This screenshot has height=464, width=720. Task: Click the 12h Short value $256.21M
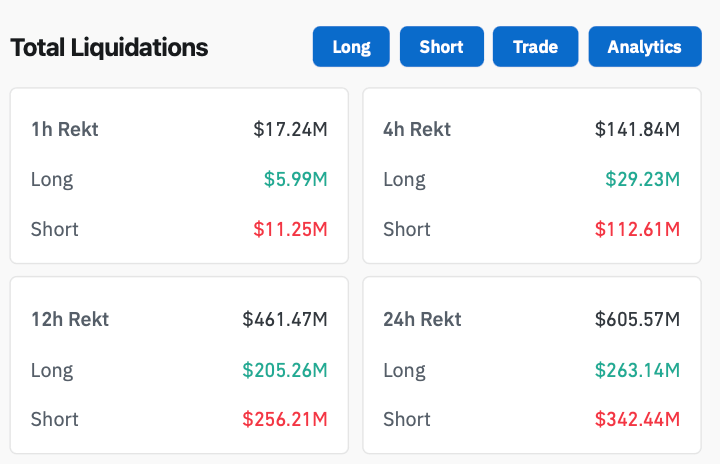(x=285, y=419)
